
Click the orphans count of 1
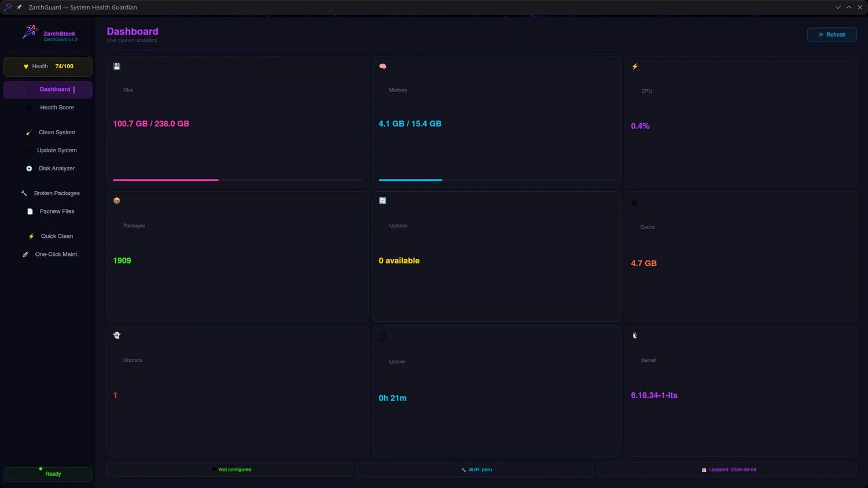click(115, 395)
